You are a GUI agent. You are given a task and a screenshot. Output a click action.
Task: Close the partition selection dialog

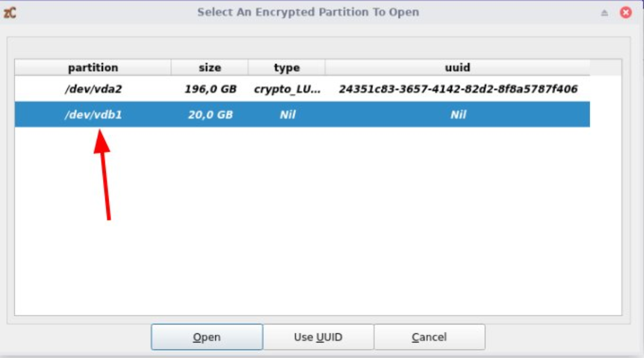pos(625,13)
